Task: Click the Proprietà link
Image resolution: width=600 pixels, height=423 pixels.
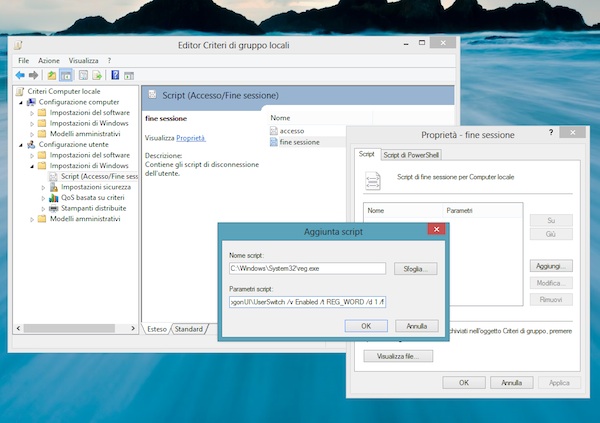Action: point(190,138)
